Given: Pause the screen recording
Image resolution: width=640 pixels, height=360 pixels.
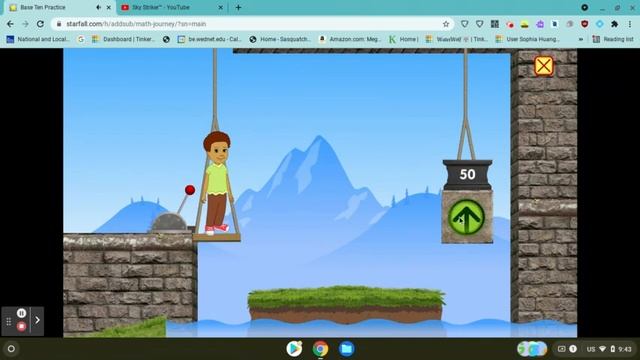Looking at the screenshot, I should pos(22,313).
